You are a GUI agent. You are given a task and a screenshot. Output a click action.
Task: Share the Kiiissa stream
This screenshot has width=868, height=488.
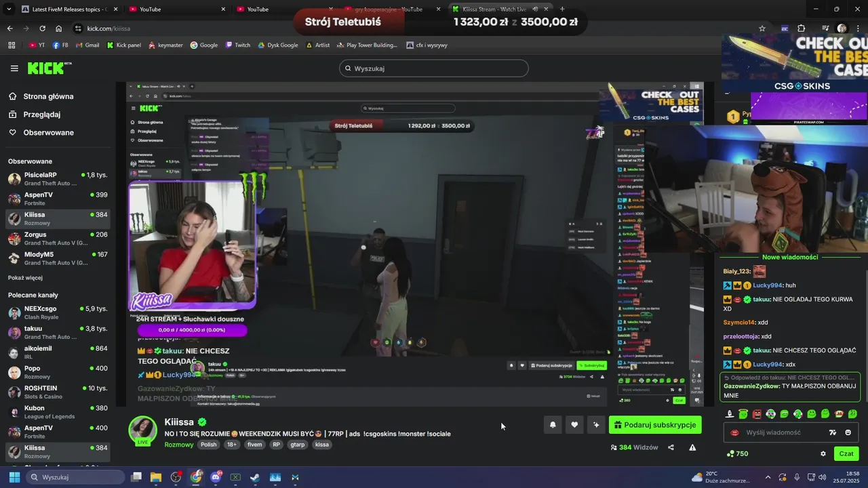click(x=671, y=447)
